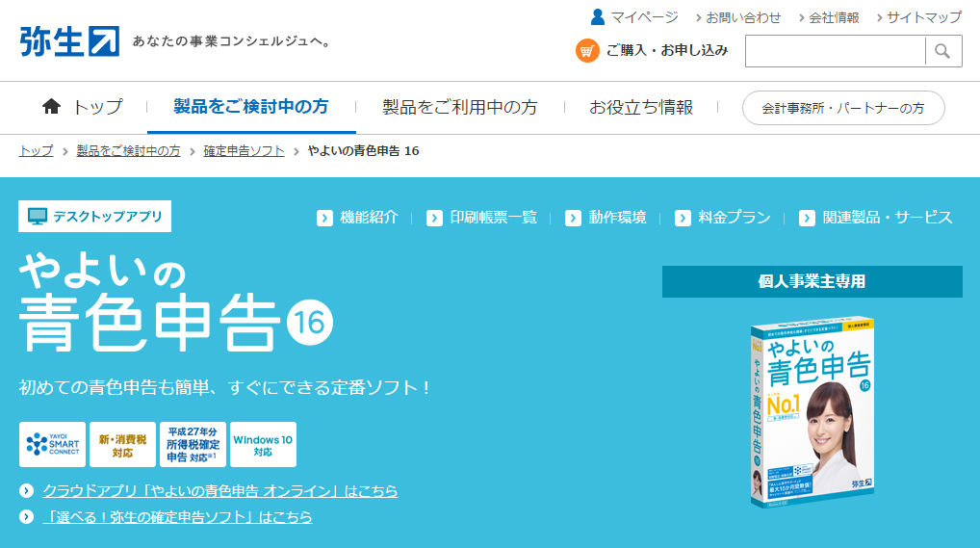Image resolution: width=980 pixels, height=548 pixels.
Task: Click arrow icon next to 機能紹介
Action: pyautogui.click(x=324, y=218)
